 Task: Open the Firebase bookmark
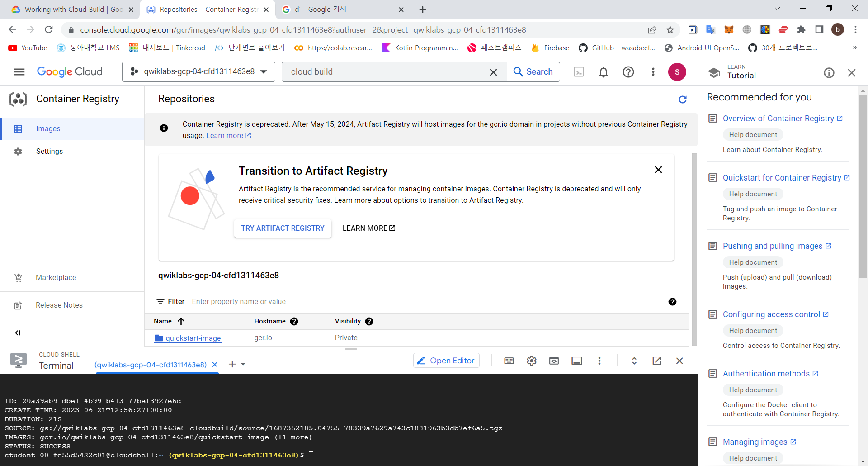tap(550, 48)
